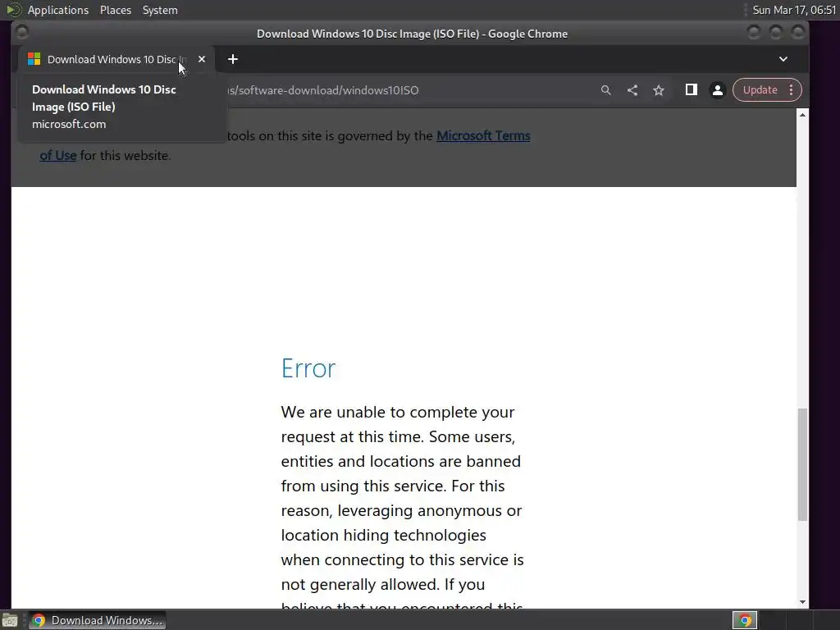840x630 pixels.
Task: Toggle the Chrome side panel icon
Action: [x=691, y=89]
